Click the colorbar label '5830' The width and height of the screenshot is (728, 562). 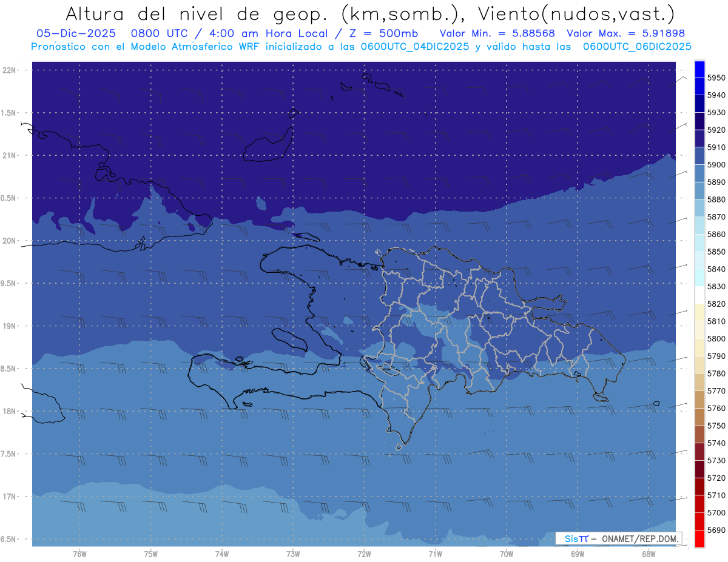click(716, 287)
